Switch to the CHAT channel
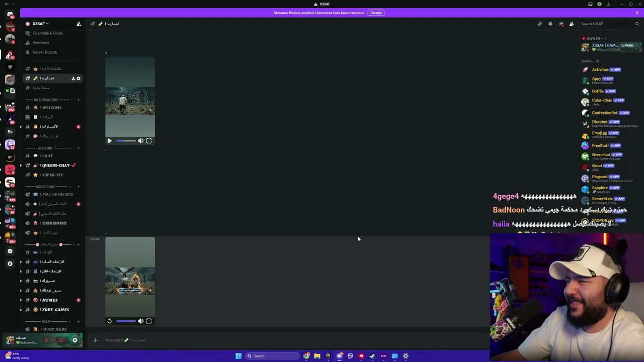The width and height of the screenshot is (644, 362). coord(53,156)
